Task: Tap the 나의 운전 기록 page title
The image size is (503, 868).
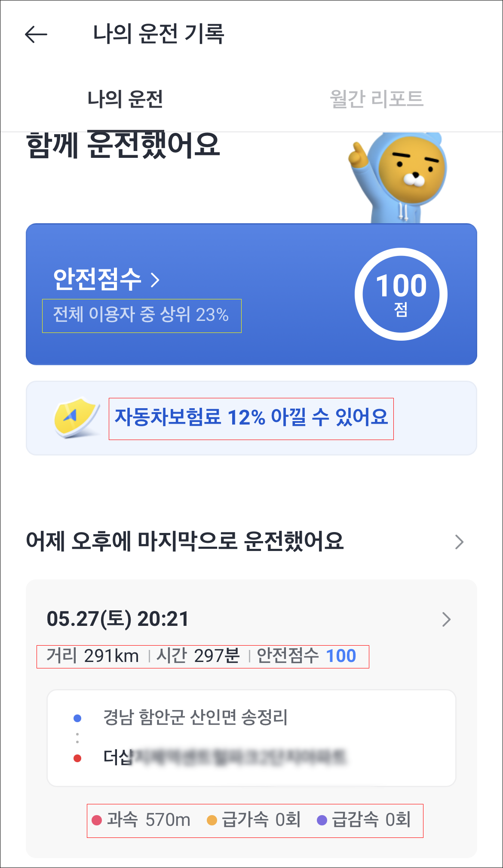Action: point(159,34)
